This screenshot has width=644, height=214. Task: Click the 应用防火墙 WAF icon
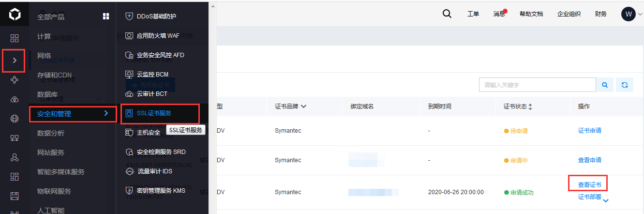pyautogui.click(x=129, y=35)
